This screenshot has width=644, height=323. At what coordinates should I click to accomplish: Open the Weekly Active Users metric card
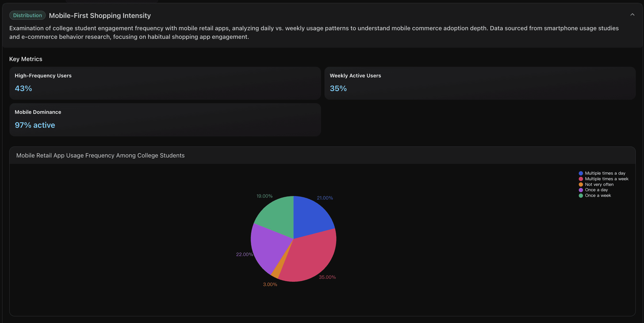(x=480, y=83)
